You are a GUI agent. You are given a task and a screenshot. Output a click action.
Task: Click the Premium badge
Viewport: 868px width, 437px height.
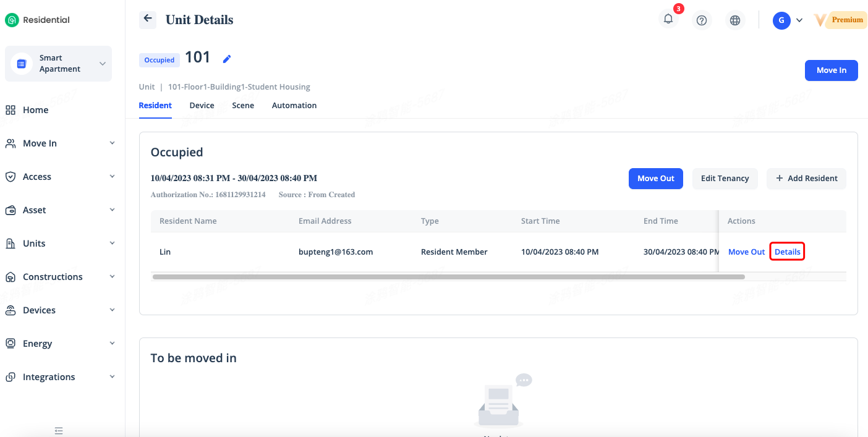(x=840, y=20)
